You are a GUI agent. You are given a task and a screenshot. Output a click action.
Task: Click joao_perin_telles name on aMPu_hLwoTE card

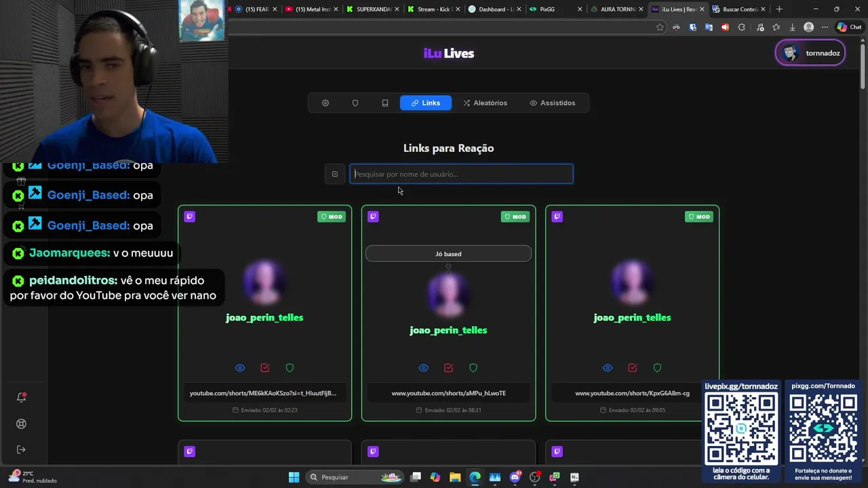tap(448, 330)
